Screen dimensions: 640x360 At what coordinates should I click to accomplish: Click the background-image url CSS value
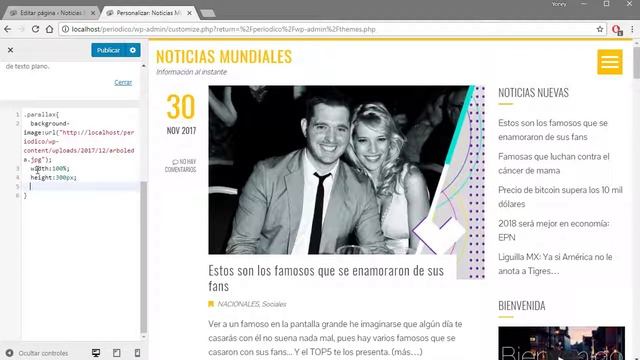click(x=79, y=146)
